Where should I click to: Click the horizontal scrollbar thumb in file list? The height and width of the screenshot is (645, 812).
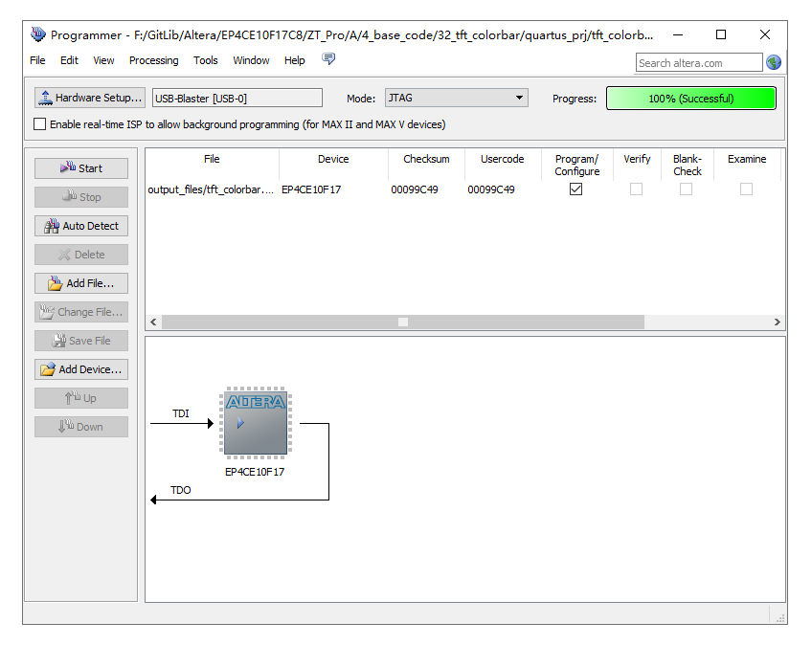[403, 322]
